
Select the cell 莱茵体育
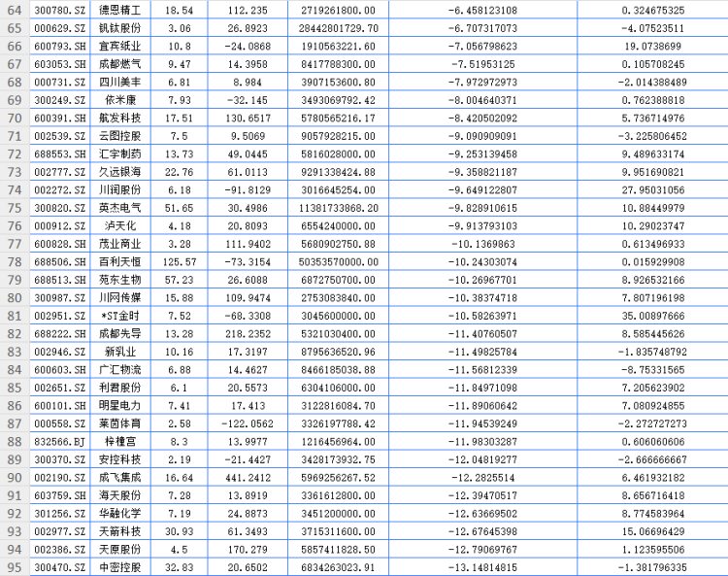point(120,424)
